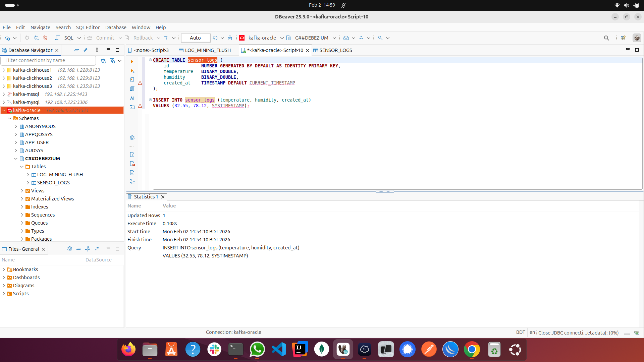Click the settings gear icon in editor sidebar

[132, 138]
